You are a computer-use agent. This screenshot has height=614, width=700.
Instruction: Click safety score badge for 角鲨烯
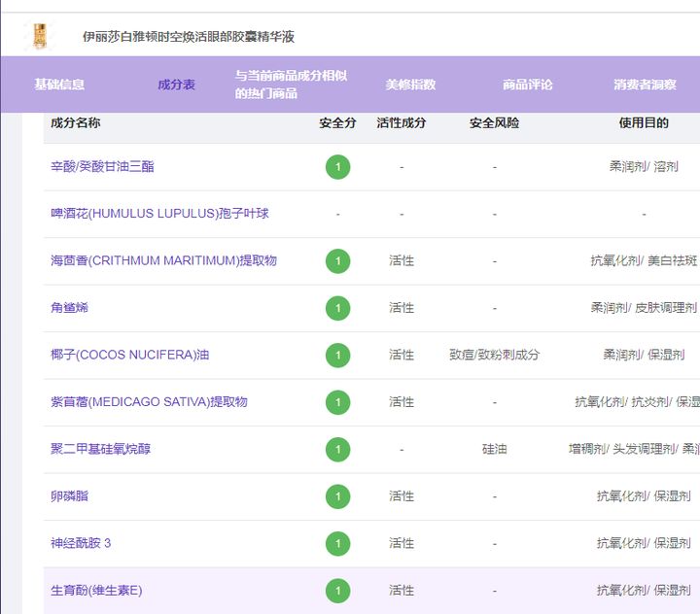tap(338, 308)
